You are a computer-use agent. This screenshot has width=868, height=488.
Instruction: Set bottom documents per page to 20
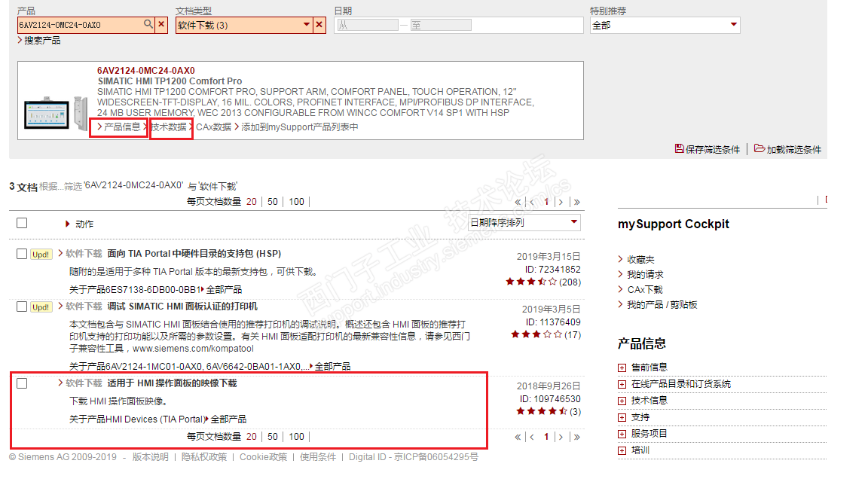[x=252, y=437]
